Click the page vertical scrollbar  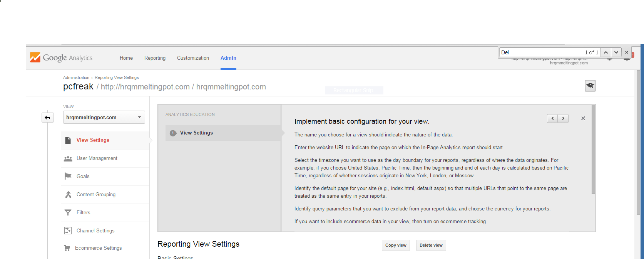click(638, 143)
